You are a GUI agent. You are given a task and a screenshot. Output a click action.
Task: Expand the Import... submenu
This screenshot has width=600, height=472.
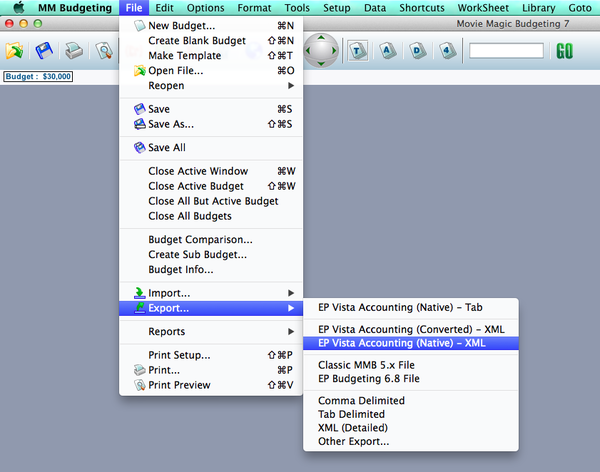tap(211, 293)
